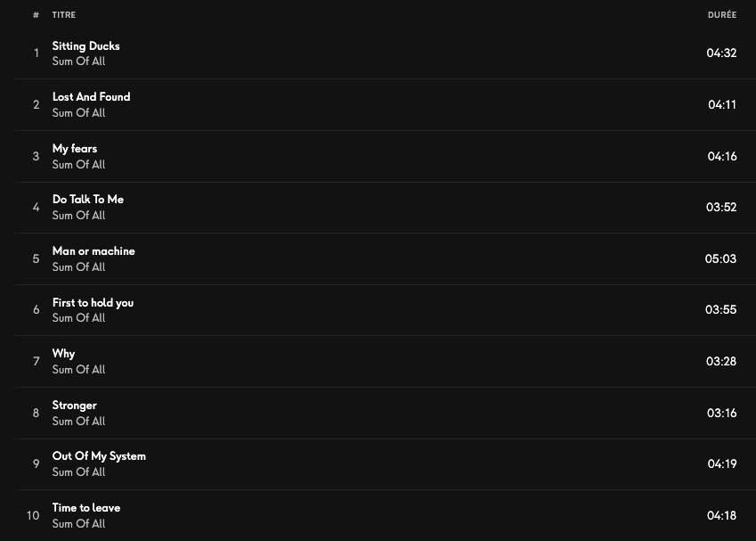
Task: Click the 05:03 duration of Man or machine
Action: [720, 258]
